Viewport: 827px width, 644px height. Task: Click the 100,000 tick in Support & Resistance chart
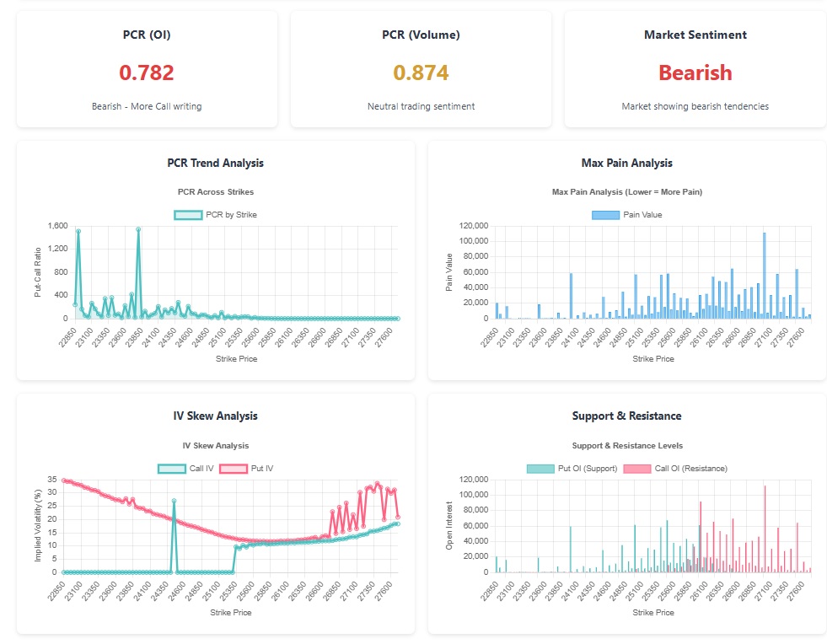tap(474, 495)
